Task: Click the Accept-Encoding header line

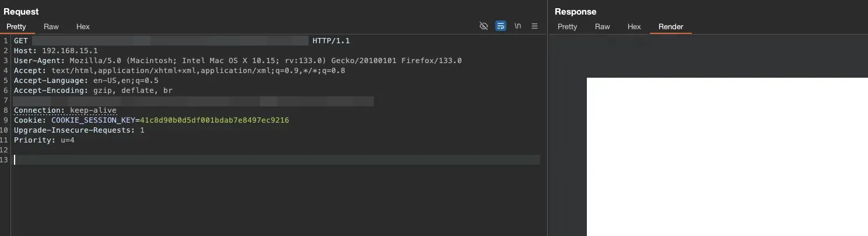Action: point(93,91)
